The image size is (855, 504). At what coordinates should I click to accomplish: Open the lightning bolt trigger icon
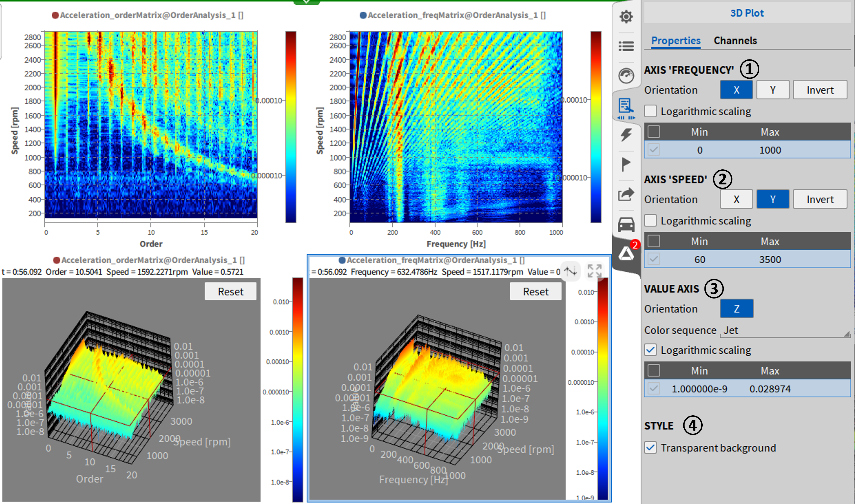[626, 135]
